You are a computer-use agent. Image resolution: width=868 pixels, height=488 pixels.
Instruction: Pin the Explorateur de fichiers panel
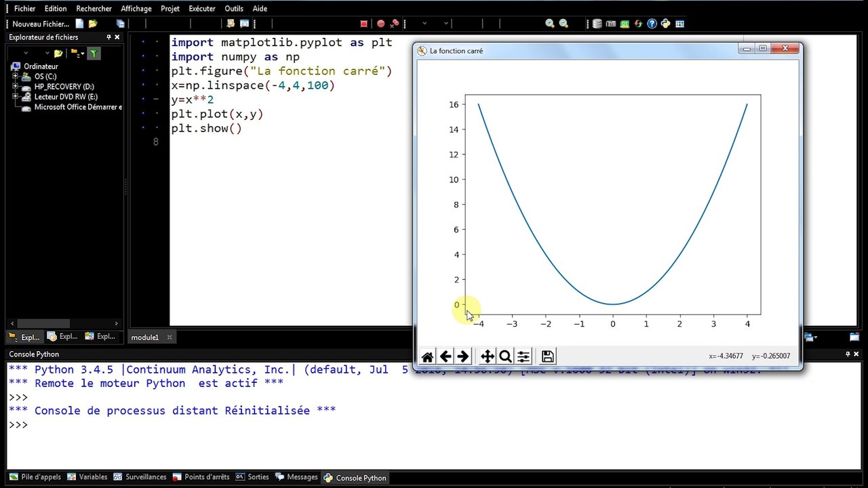coord(108,37)
